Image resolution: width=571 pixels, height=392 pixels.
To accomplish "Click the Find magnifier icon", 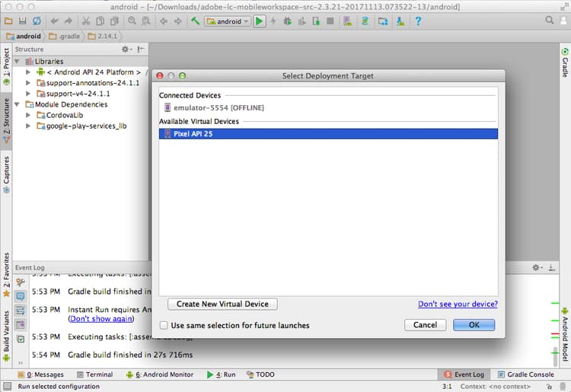I will [x=132, y=21].
